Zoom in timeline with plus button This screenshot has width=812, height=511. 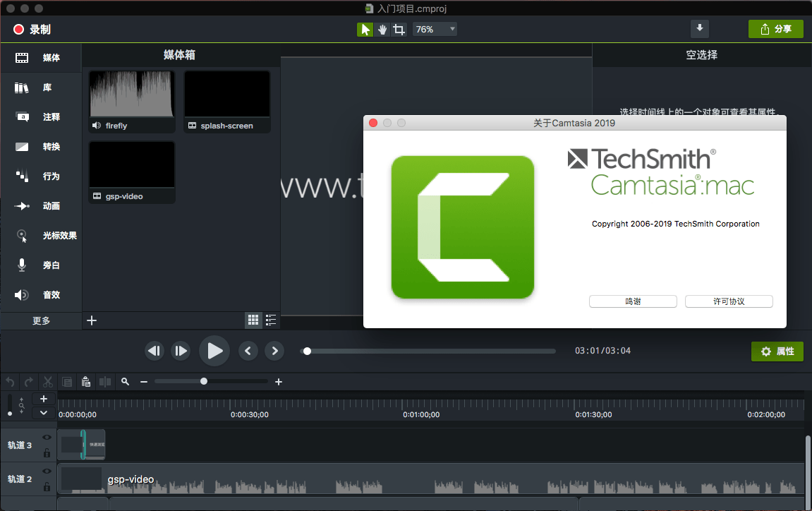[279, 382]
